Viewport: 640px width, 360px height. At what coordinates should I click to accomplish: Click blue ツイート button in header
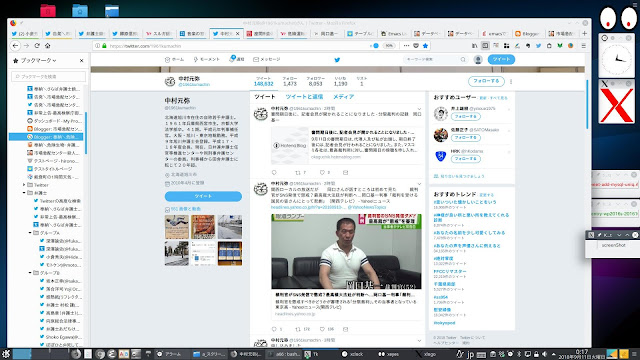[501, 60]
